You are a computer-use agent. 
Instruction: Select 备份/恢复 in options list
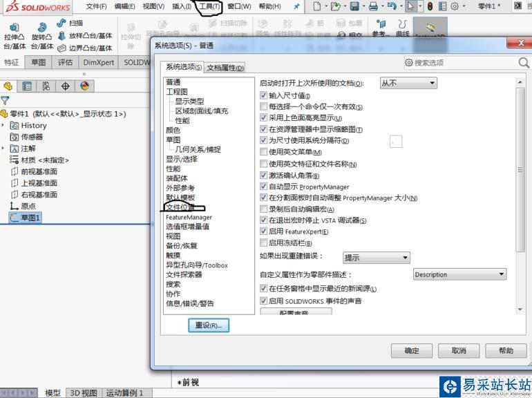click(182, 245)
